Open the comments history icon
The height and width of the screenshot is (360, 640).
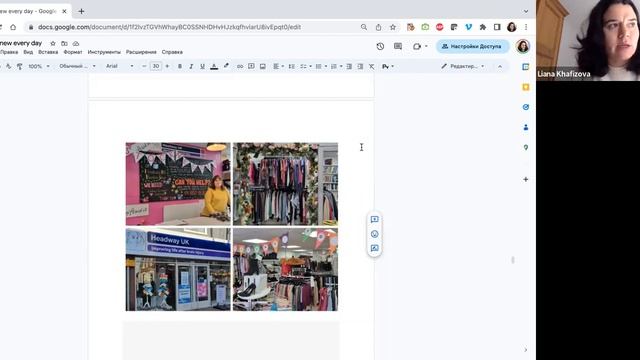pyautogui.click(x=398, y=47)
